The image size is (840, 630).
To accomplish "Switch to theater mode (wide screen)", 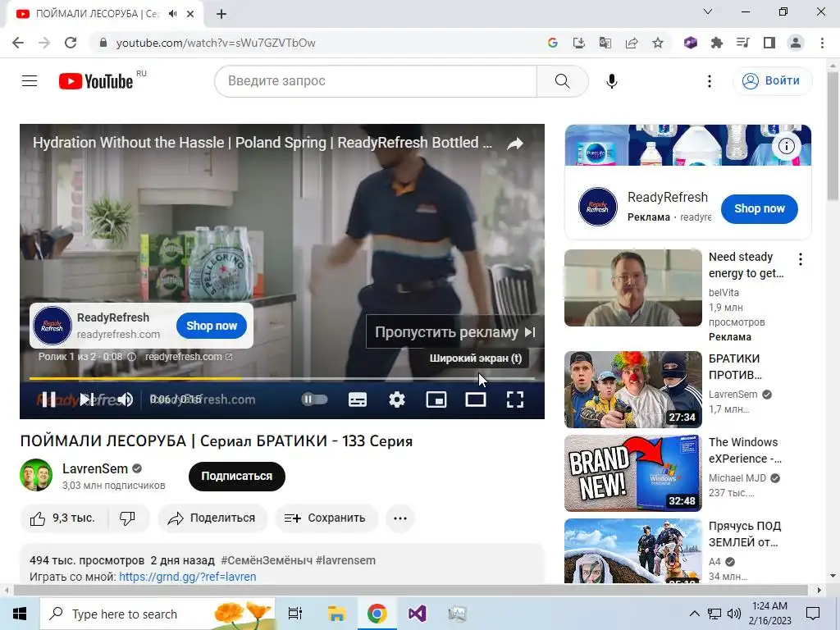I will (475, 399).
